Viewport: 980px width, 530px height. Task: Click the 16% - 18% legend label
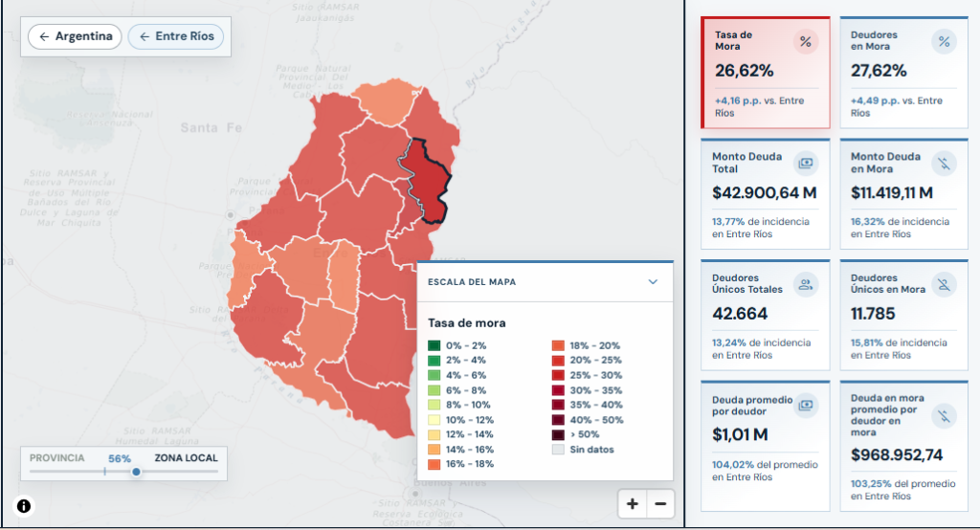[470, 464]
